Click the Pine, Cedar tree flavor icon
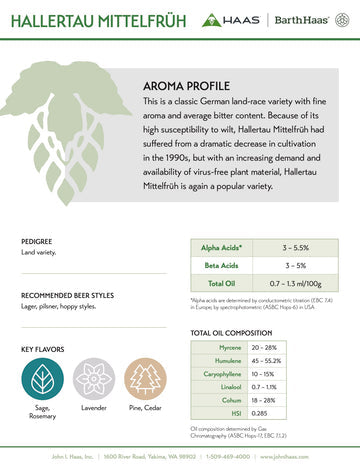The image size is (360, 466). 145,379
